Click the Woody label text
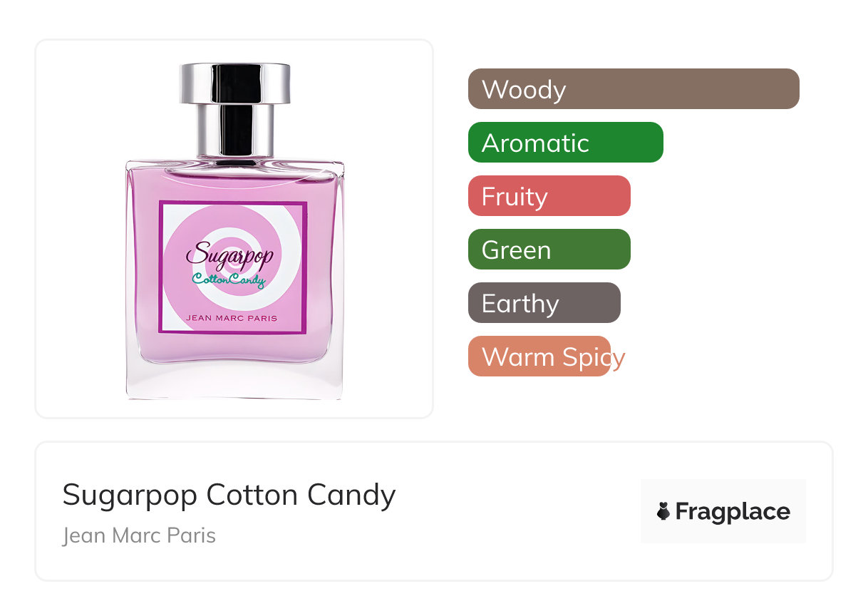868x616 pixels. tap(524, 89)
